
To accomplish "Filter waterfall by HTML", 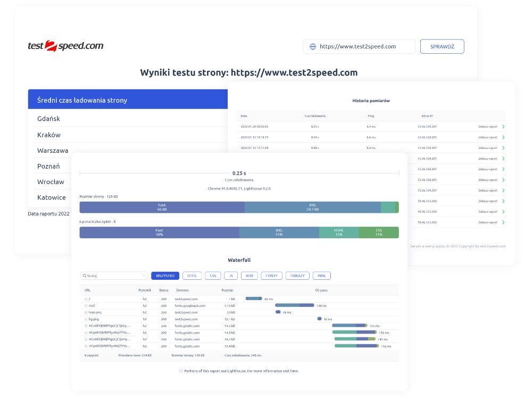I will coord(192,276).
